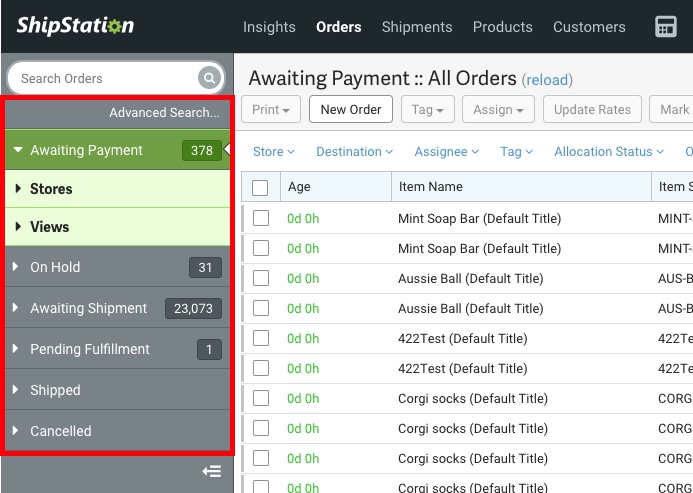Screen dimensions: 693x493
Task: Expand the Cancelled status
Action: pos(15,430)
